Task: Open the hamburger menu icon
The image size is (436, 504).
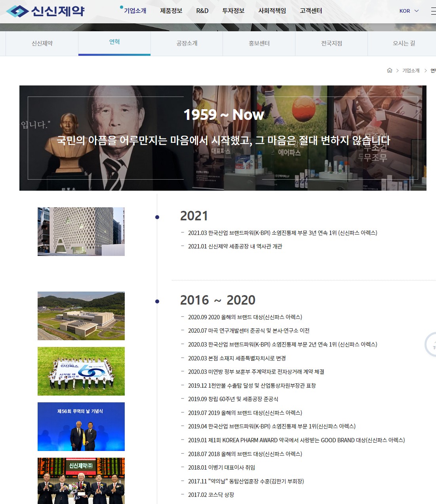Action: pyautogui.click(x=433, y=11)
